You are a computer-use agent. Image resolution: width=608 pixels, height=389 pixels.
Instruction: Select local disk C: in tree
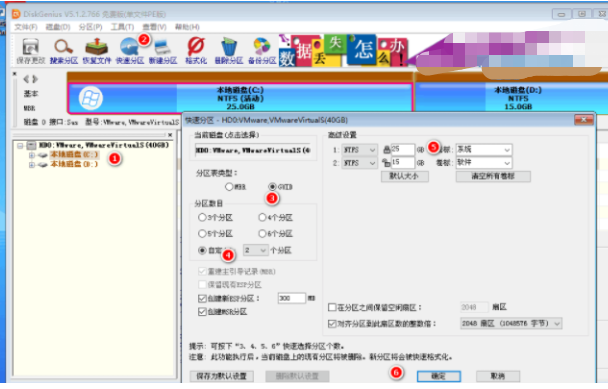click(74, 155)
